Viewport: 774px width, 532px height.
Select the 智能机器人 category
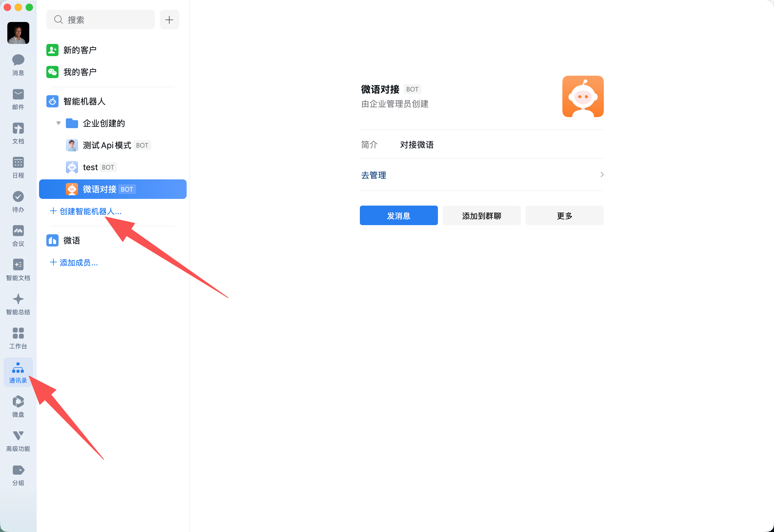pos(113,101)
